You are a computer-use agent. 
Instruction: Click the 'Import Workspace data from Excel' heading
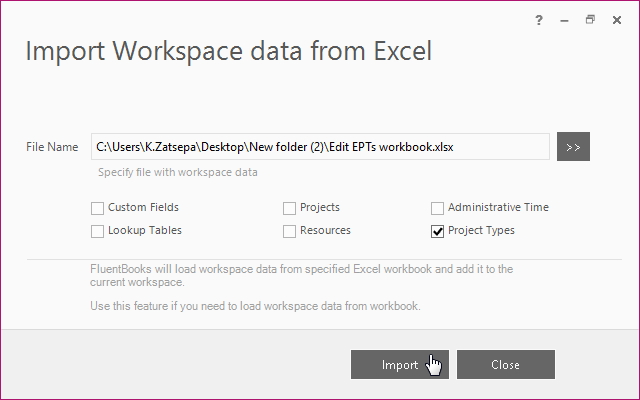coord(229,51)
